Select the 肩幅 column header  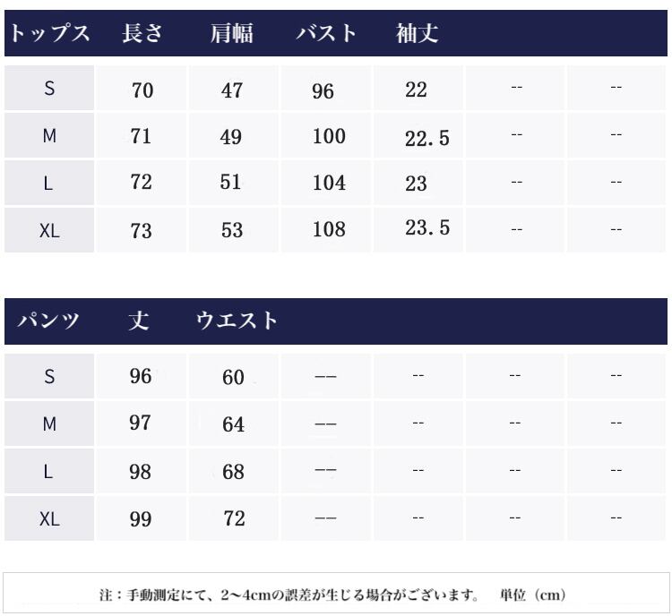[x=232, y=34]
